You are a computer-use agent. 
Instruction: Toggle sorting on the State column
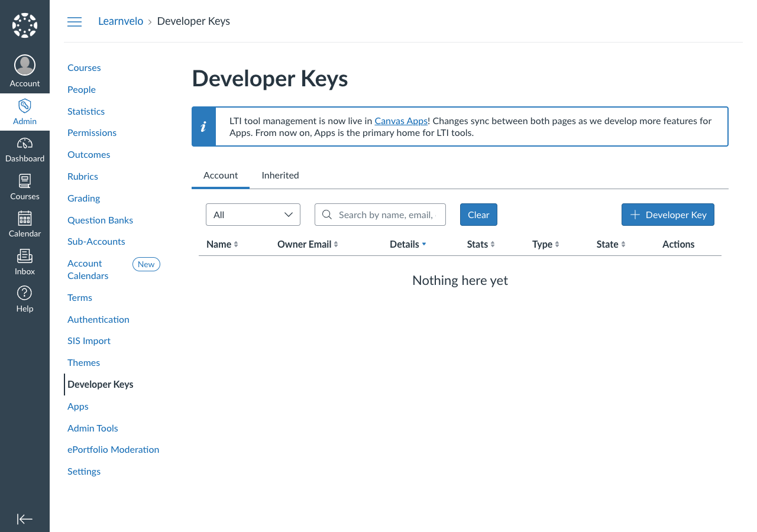[610, 244]
